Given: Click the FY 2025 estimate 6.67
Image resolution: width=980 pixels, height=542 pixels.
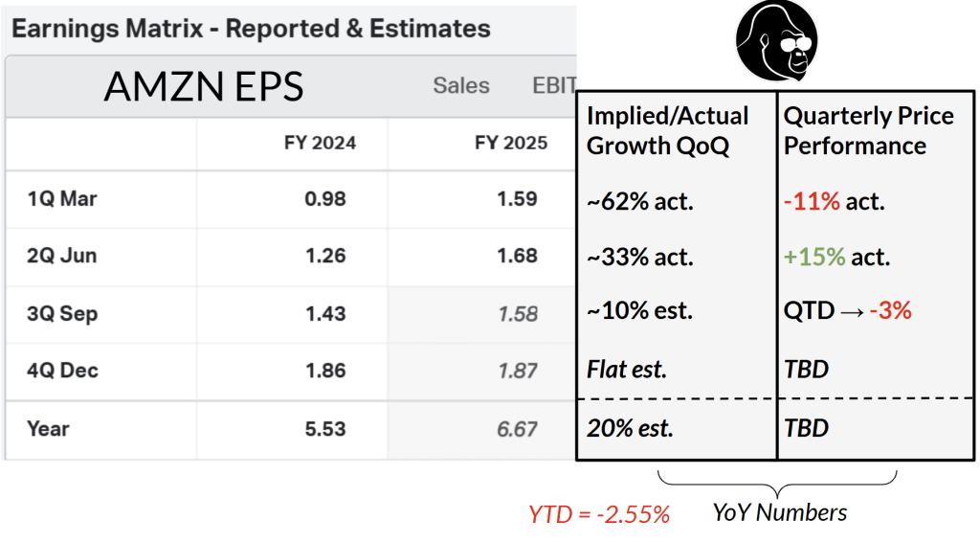Looking at the screenshot, I should pos(517,428).
